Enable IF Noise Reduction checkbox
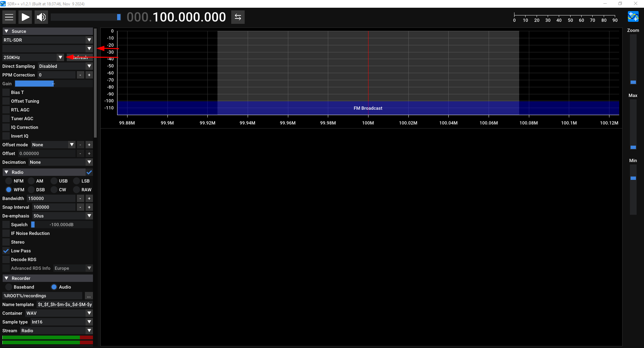Image resolution: width=644 pixels, height=348 pixels. click(x=6, y=233)
